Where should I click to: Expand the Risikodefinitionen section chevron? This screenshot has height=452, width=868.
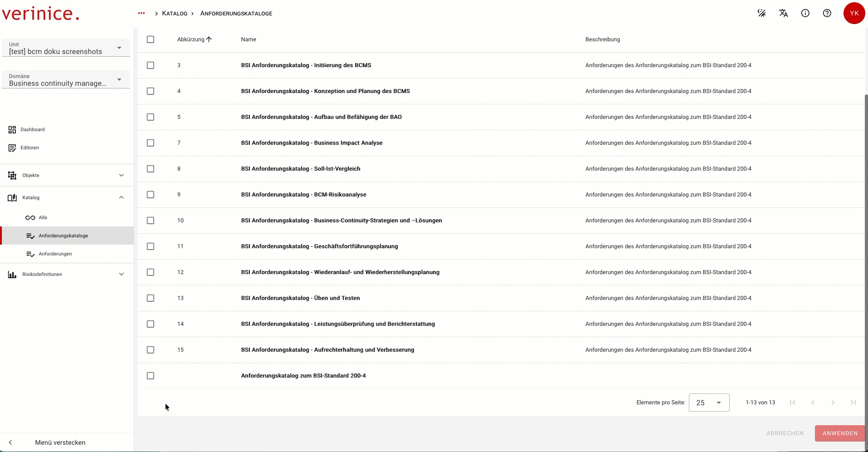[x=122, y=275]
